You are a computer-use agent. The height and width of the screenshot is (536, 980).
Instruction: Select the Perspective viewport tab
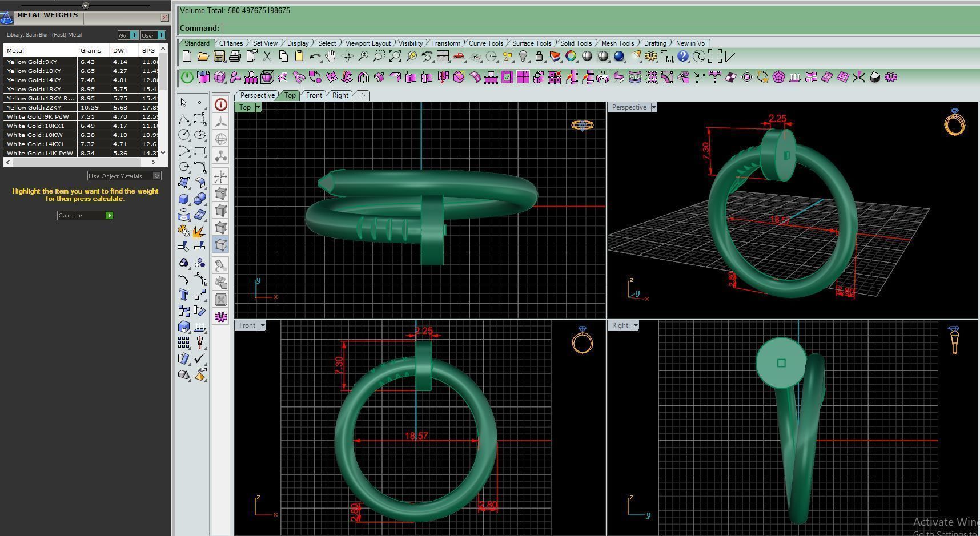click(x=257, y=95)
